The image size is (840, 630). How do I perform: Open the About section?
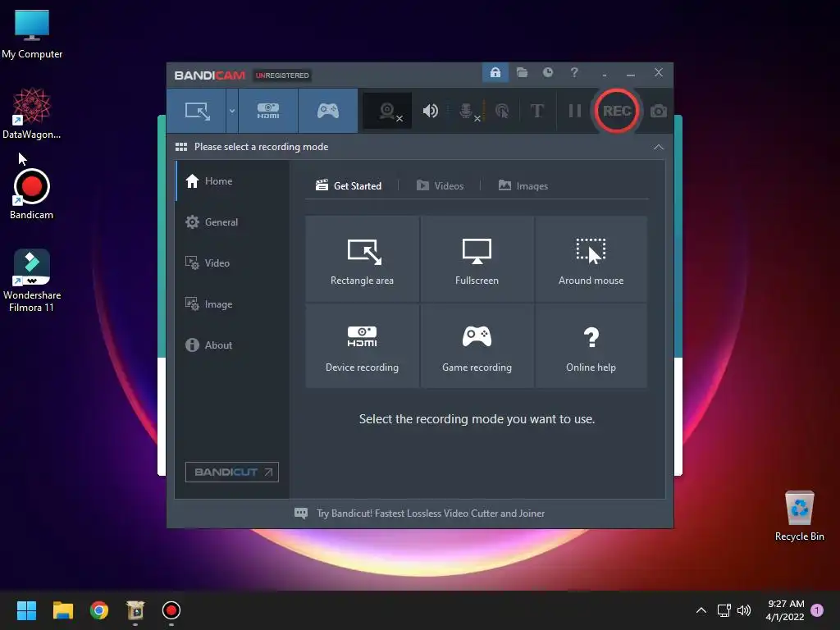pos(232,345)
